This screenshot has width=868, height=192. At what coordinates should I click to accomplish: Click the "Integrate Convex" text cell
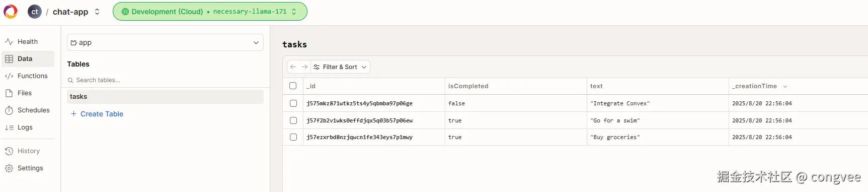658,103
